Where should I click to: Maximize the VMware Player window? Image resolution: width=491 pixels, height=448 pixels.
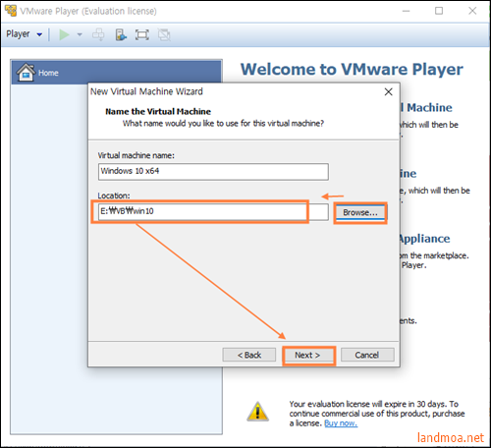click(x=439, y=11)
